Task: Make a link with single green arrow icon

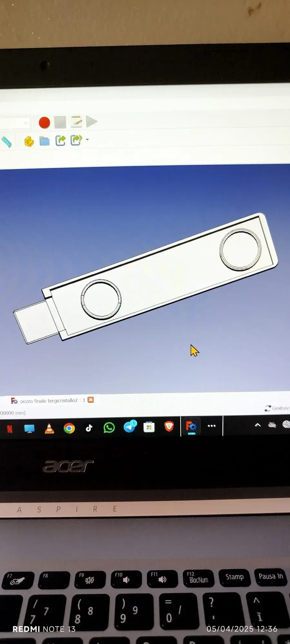Action: pyautogui.click(x=61, y=140)
